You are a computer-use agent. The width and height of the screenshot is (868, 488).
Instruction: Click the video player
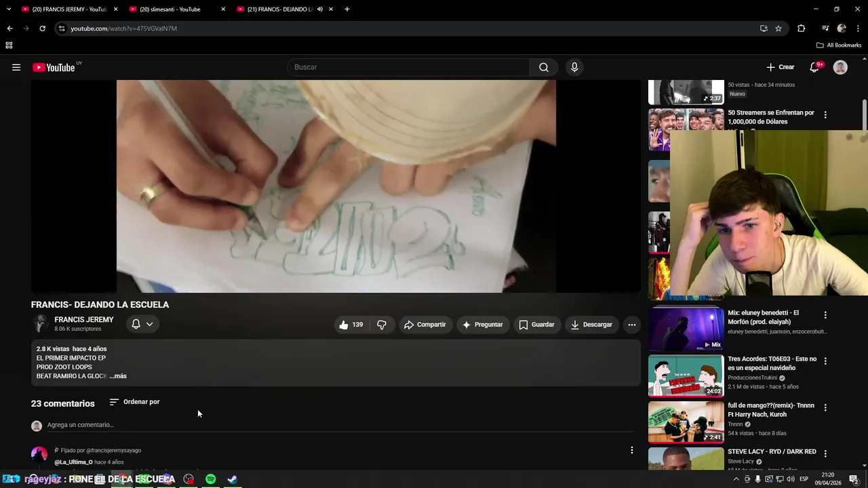[336, 186]
